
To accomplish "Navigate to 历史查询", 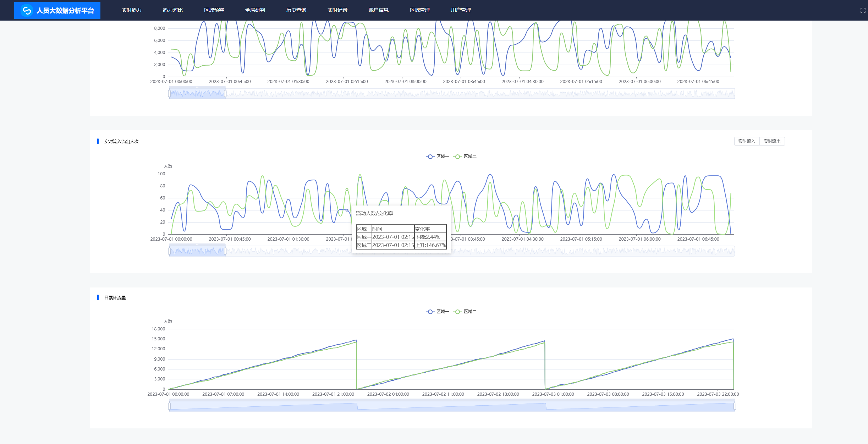I will (296, 10).
